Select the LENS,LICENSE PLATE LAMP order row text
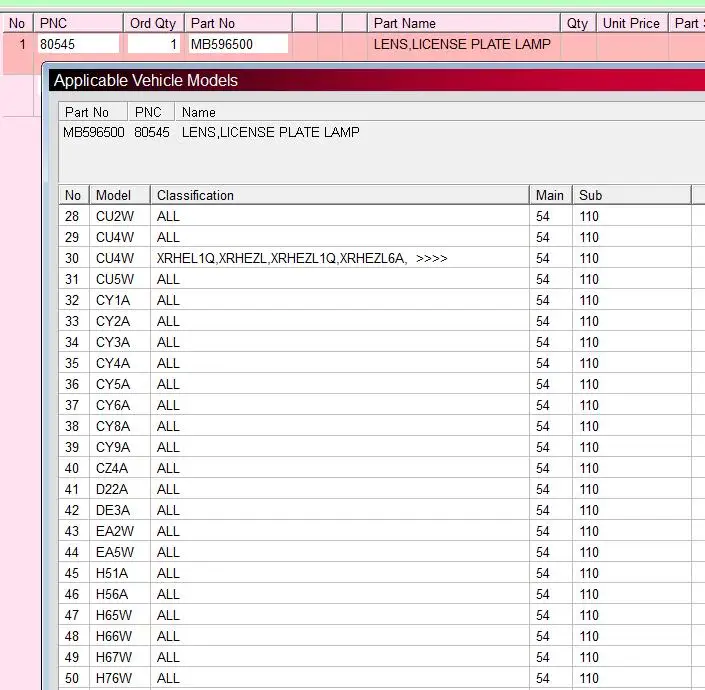 point(462,44)
